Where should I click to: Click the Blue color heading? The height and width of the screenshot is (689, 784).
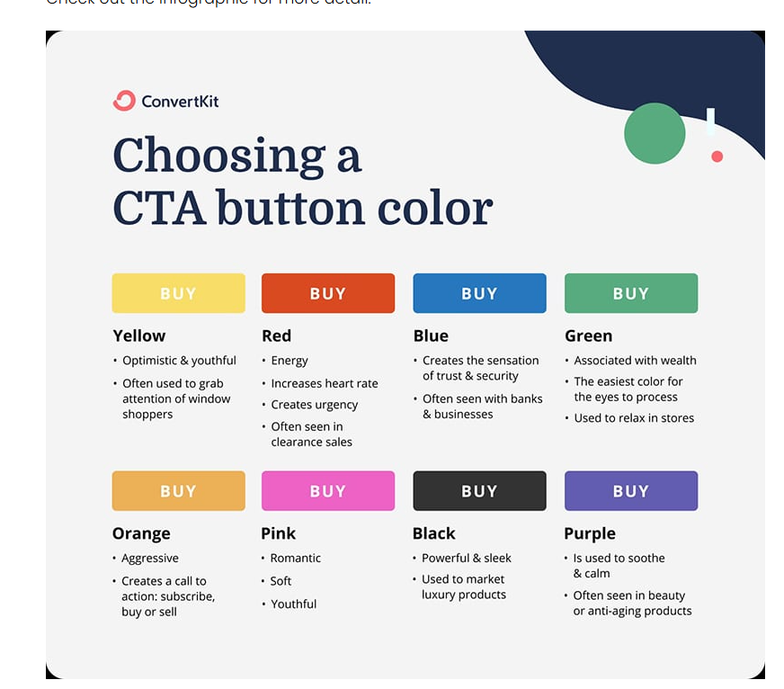tap(431, 336)
